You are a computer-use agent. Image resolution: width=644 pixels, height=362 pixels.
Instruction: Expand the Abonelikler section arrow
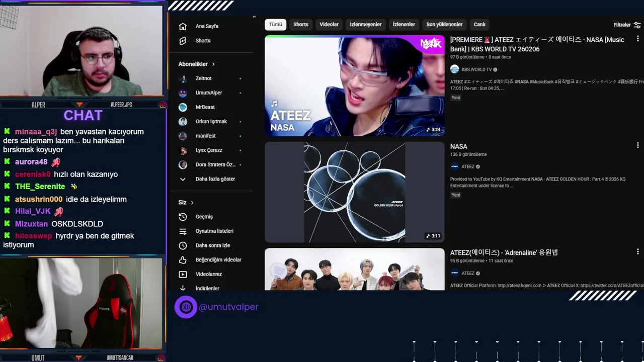(x=213, y=64)
